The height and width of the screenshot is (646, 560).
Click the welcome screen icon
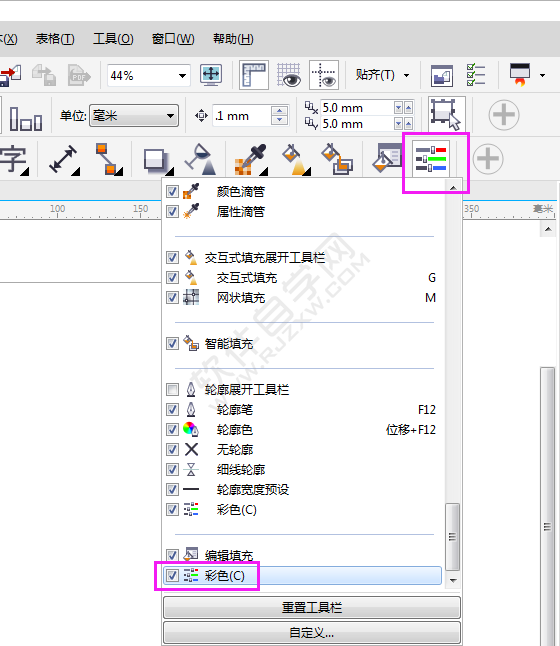442,75
